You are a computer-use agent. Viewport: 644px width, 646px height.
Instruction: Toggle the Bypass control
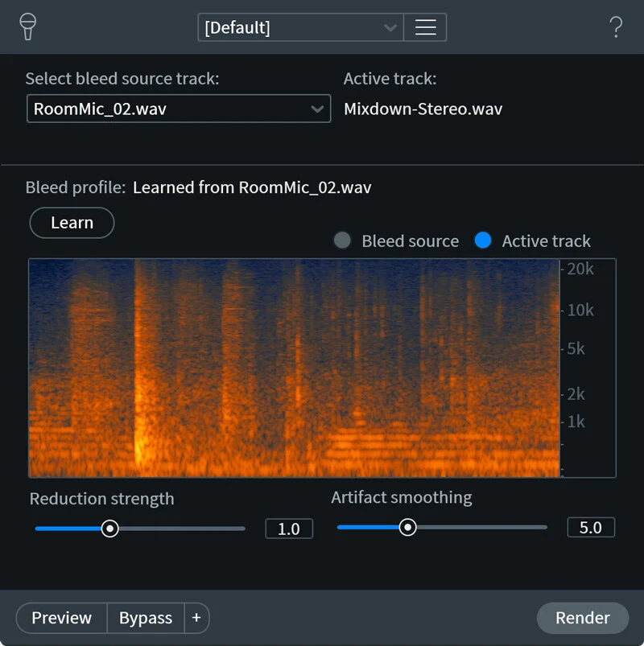coord(145,618)
